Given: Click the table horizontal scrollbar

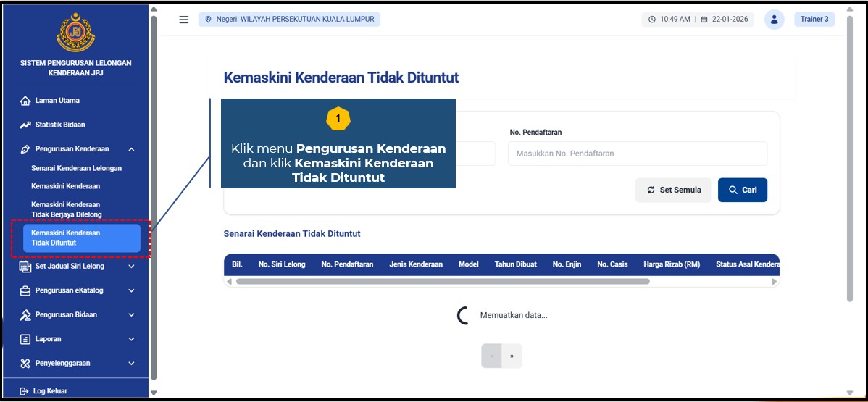Looking at the screenshot, I should click(442, 282).
